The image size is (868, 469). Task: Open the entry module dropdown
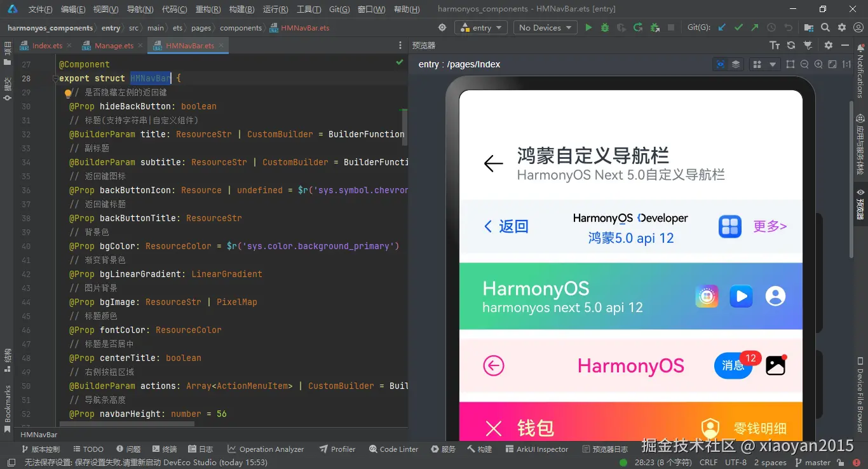(x=480, y=27)
